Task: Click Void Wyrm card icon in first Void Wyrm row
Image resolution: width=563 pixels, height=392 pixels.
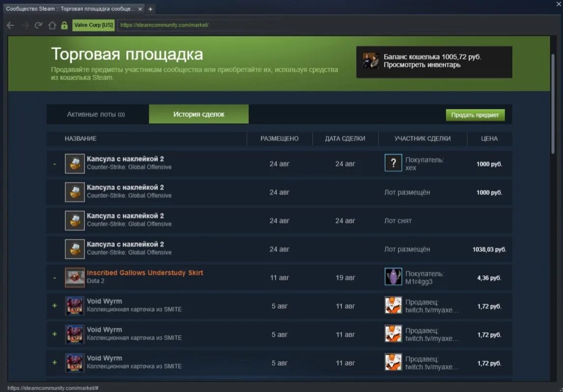Action: pyautogui.click(x=75, y=306)
